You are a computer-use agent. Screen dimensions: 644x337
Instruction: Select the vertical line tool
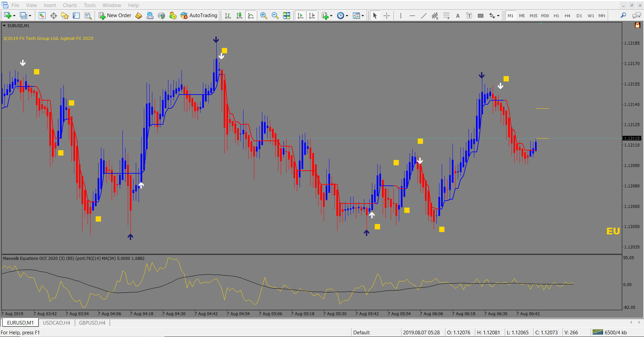(x=400, y=15)
